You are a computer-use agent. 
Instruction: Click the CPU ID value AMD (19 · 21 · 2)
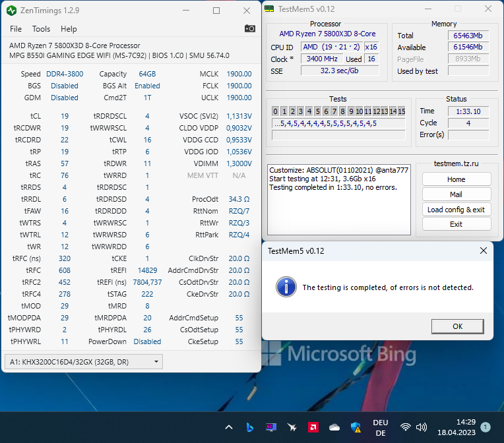pyautogui.click(x=331, y=47)
